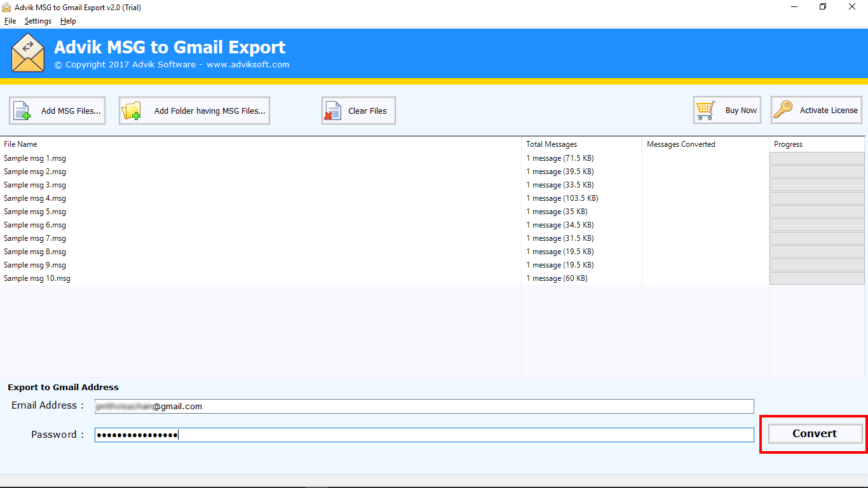Open the Help menu

coord(68,21)
